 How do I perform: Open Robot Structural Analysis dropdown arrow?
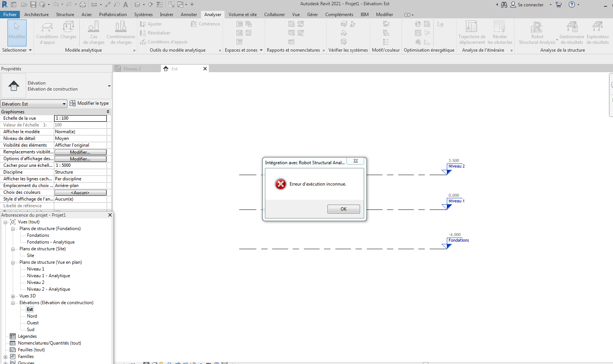coord(558,40)
